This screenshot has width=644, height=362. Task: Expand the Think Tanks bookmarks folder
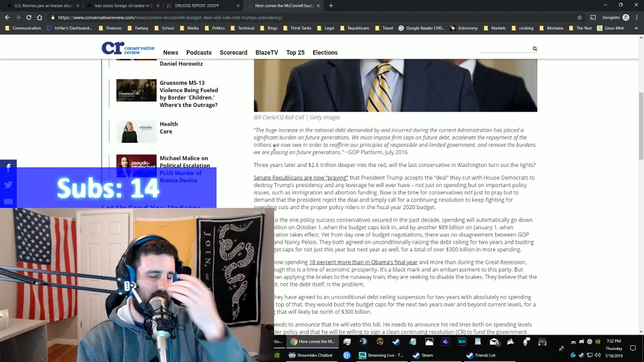[x=297, y=28]
